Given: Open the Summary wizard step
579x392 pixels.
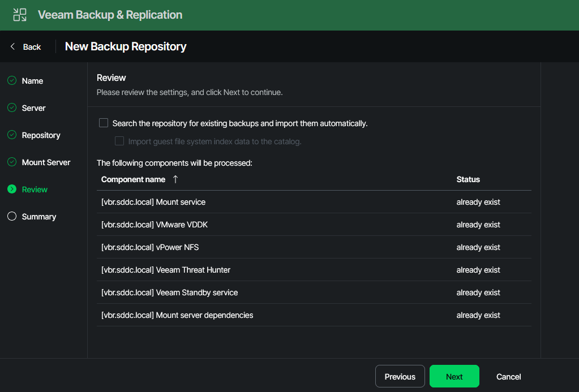Looking at the screenshot, I should pos(38,217).
